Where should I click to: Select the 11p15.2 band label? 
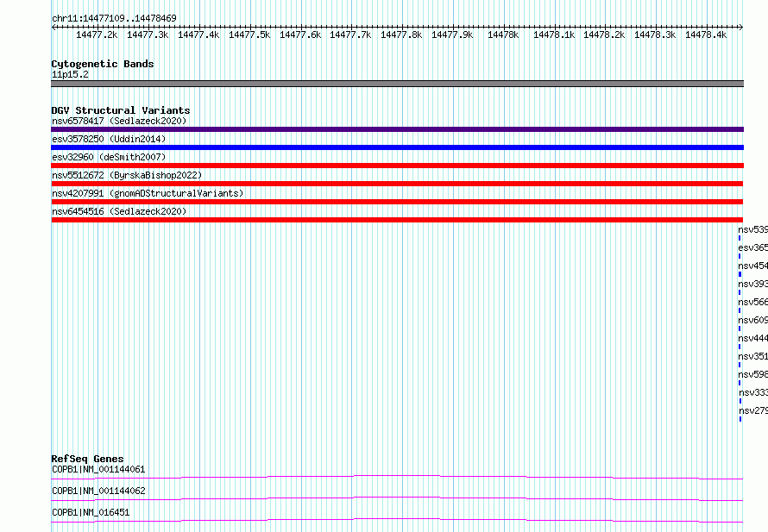point(70,74)
